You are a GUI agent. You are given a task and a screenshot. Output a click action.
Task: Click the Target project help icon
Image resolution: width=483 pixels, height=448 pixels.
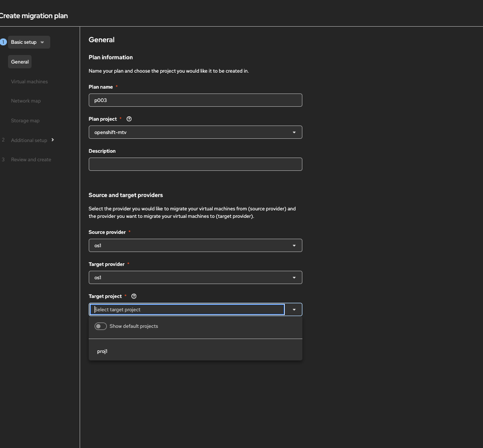134,296
